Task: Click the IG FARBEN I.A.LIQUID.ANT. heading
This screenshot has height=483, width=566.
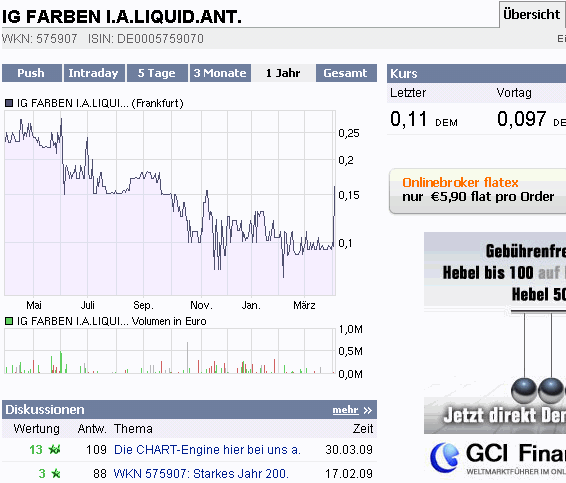Action: [122, 17]
